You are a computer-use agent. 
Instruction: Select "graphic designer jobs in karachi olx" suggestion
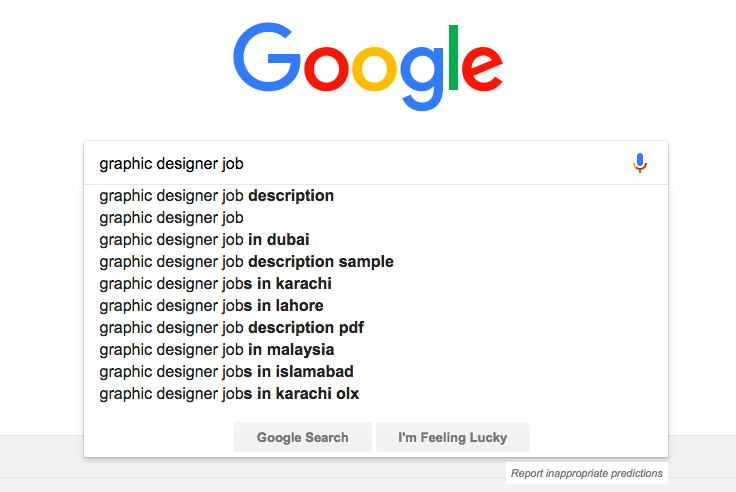tap(230, 394)
